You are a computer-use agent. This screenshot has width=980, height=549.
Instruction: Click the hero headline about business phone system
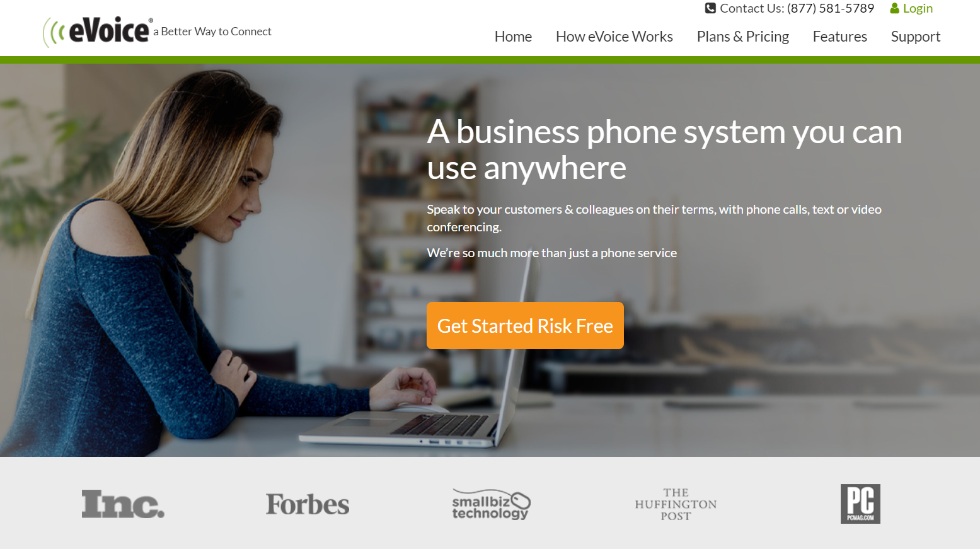click(664, 149)
